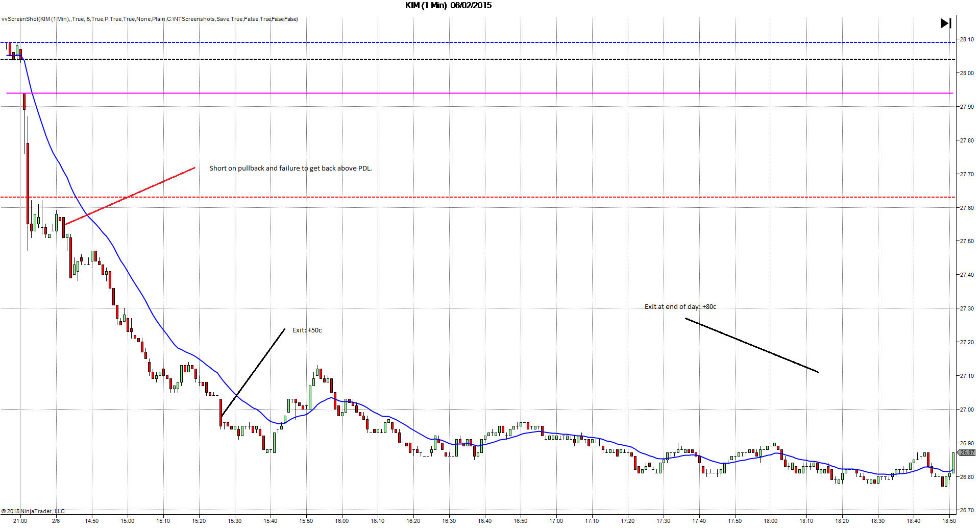Click the 18:00 time axis label
Screen dimensions: 980x528
point(771,521)
